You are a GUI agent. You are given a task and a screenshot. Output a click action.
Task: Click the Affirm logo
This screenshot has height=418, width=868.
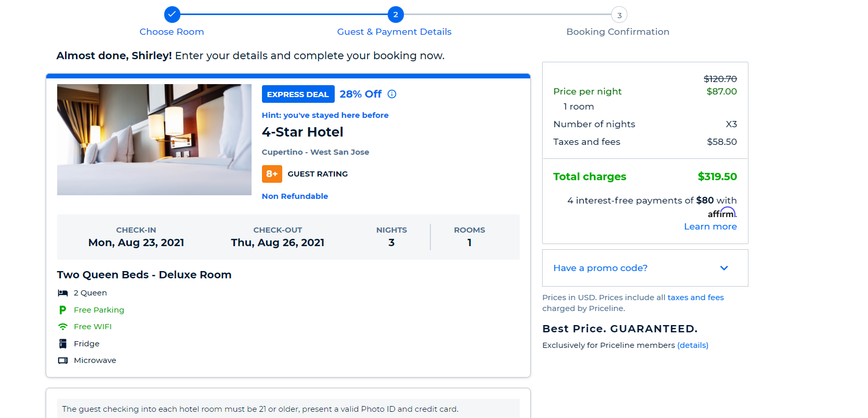pos(722,213)
